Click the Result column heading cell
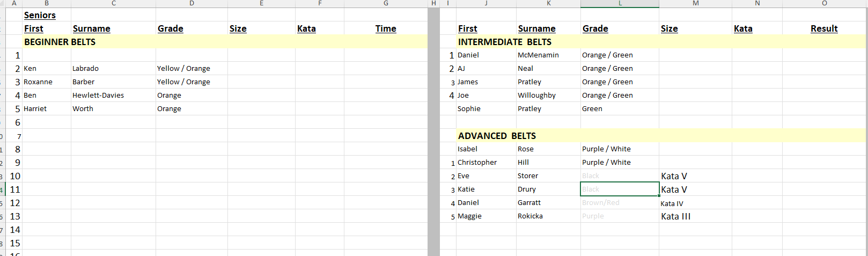Screen dimensions: 868x256 [x=824, y=28]
